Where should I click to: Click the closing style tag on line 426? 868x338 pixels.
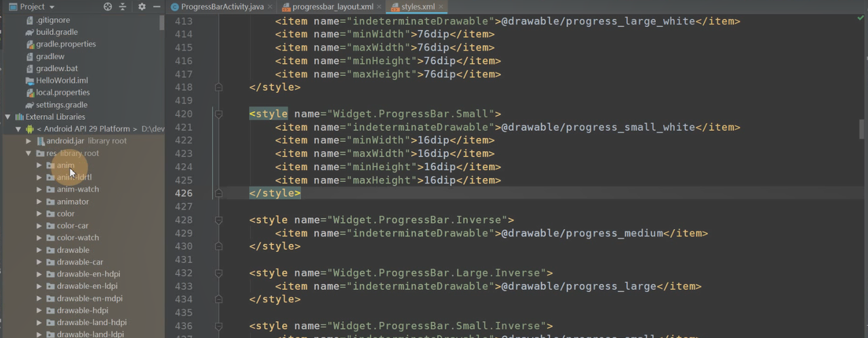[x=275, y=193]
